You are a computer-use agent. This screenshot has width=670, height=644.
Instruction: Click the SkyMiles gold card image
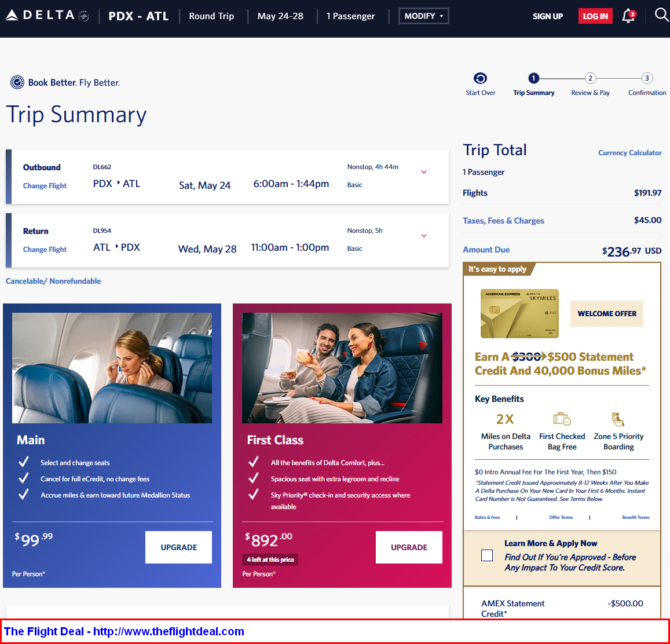pyautogui.click(x=520, y=313)
